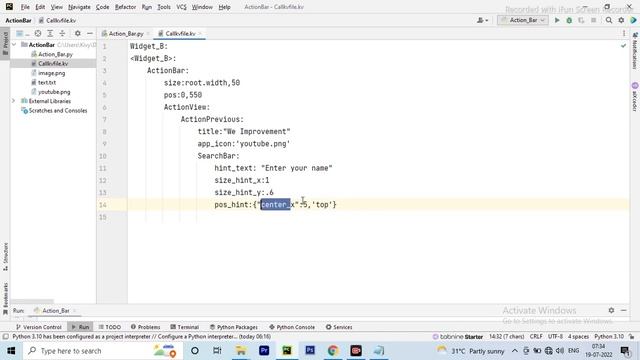This screenshot has height=360, width=640.
Task: Open the user account icon menu
Action: [x=482, y=20]
